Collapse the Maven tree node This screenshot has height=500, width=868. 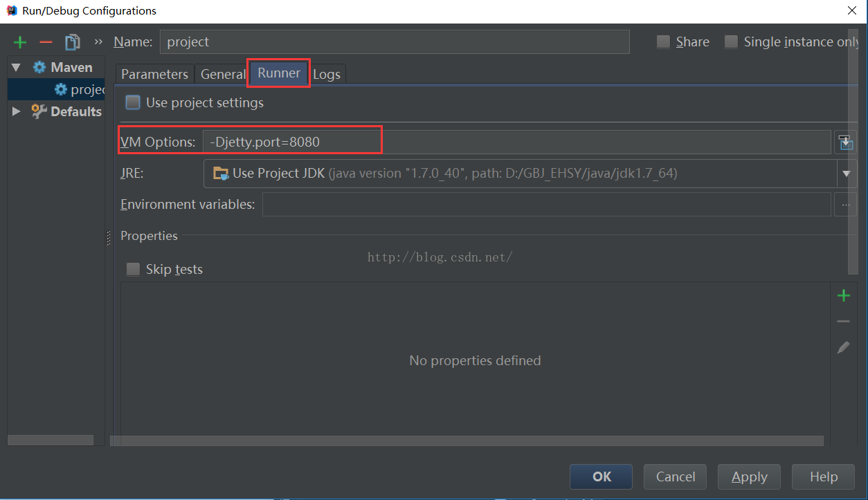[17, 68]
